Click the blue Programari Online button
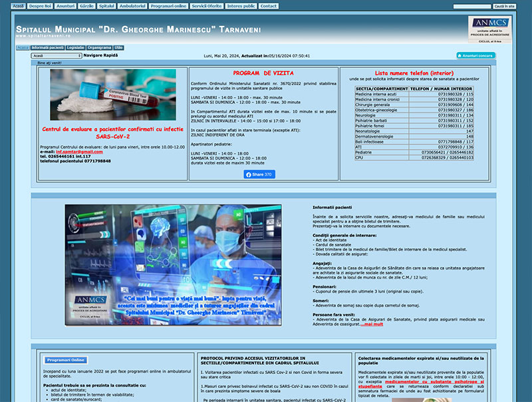532x402 pixels. tap(65, 360)
